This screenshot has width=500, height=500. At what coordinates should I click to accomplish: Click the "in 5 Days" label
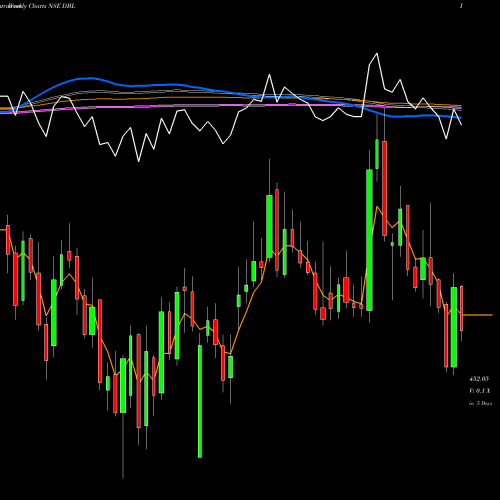[x=480, y=403]
